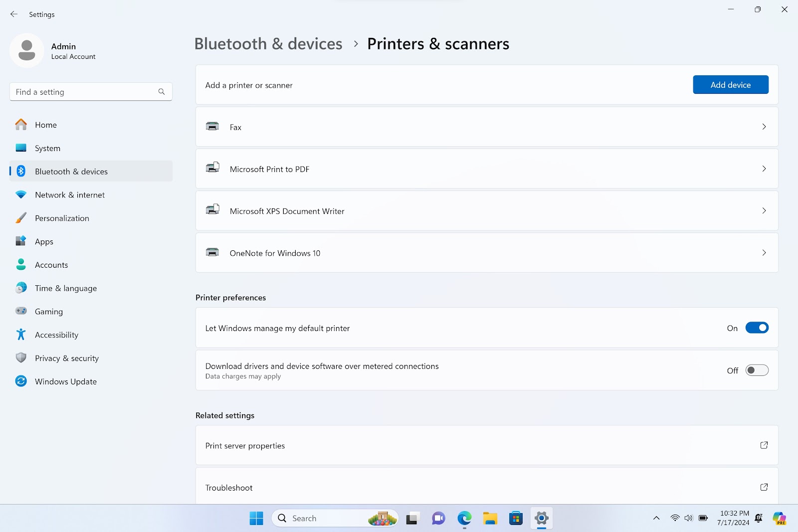Screen dimensions: 798x532
Task: Click the Personalization paintbrush icon
Action: click(21, 218)
